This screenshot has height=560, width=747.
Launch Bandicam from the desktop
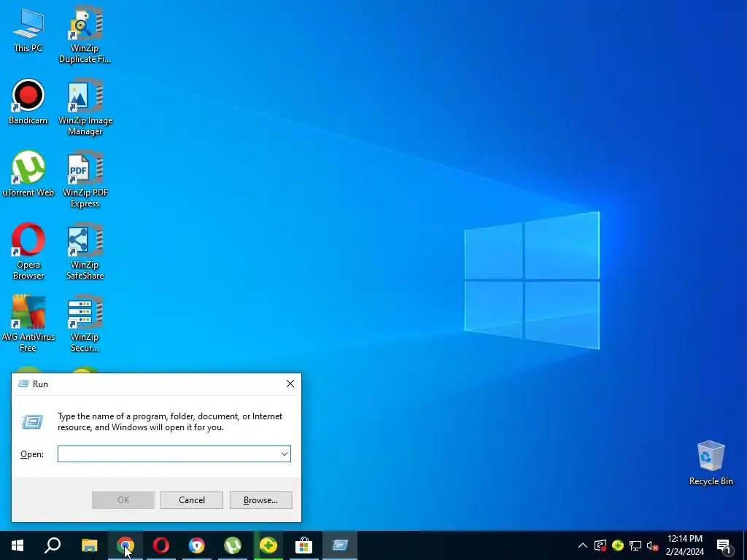[28, 102]
